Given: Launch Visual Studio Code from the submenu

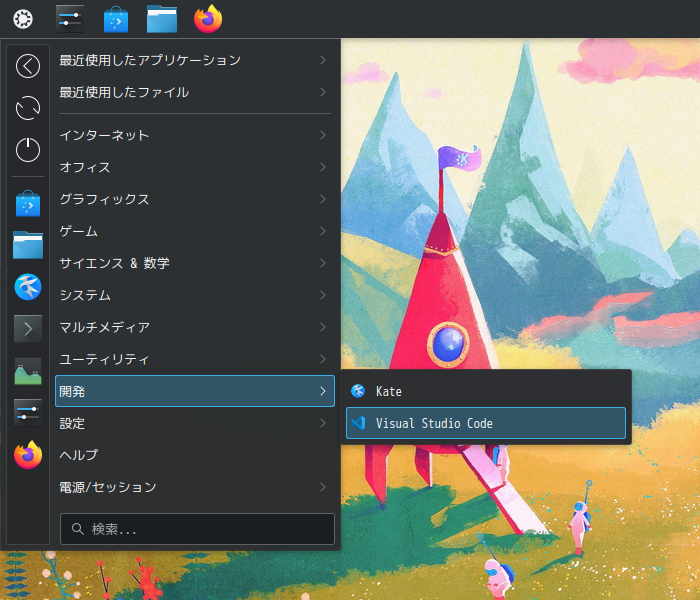Looking at the screenshot, I should 486,423.
